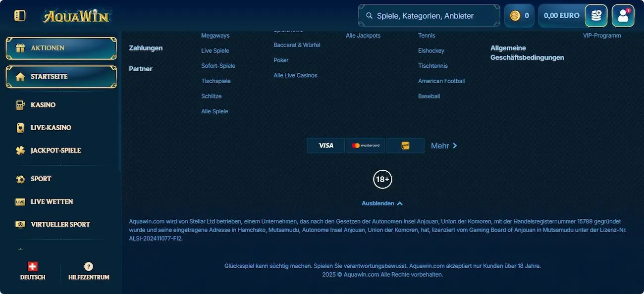The width and height of the screenshot is (644, 294).
Task: Open the Baseball footer link
Action: coord(429,96)
